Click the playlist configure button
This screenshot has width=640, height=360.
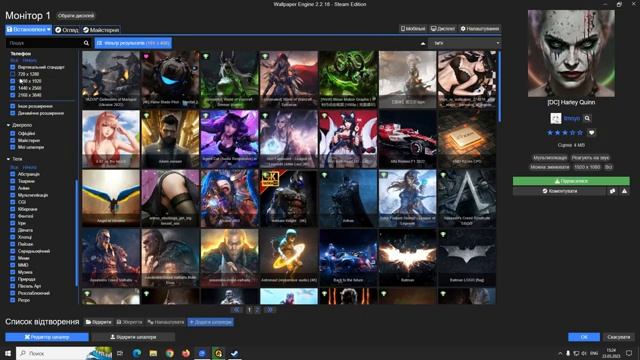click(x=166, y=322)
